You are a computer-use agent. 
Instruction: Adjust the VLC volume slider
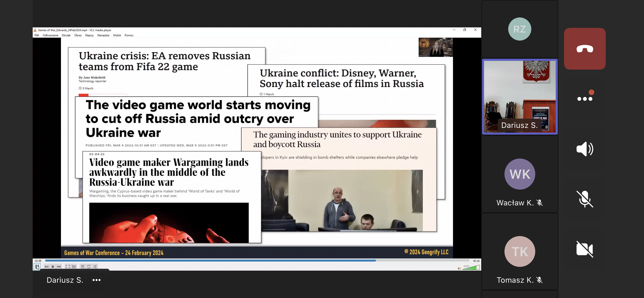pyautogui.click(x=471, y=267)
